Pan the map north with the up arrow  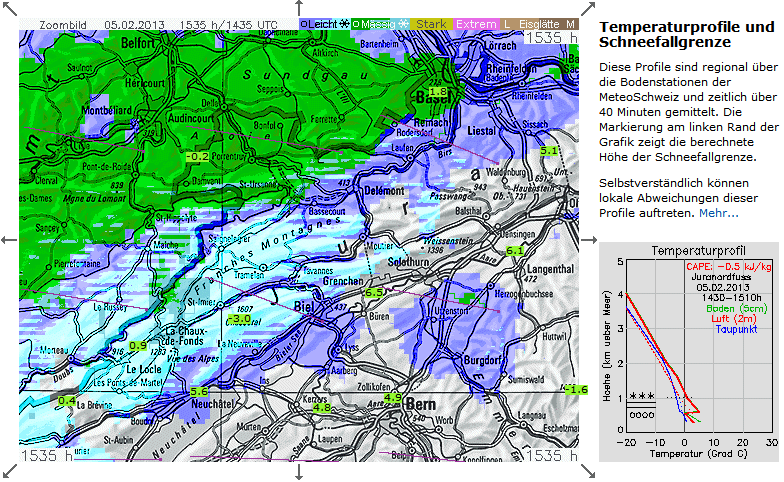299,8
